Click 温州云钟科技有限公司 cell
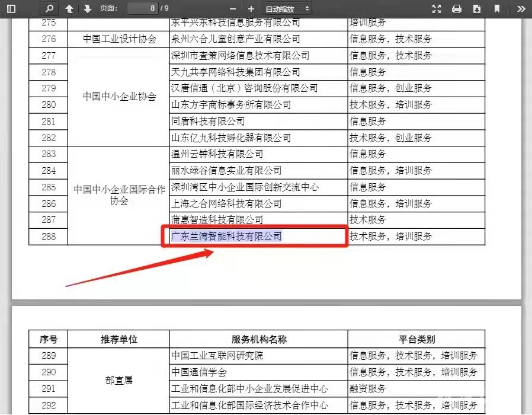Viewport: 532px width, 415px height. (258, 154)
